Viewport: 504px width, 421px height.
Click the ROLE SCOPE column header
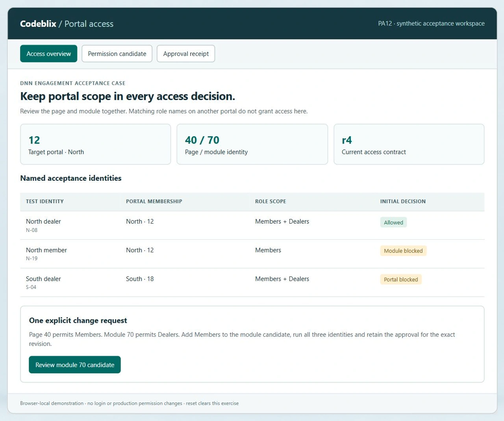click(271, 201)
